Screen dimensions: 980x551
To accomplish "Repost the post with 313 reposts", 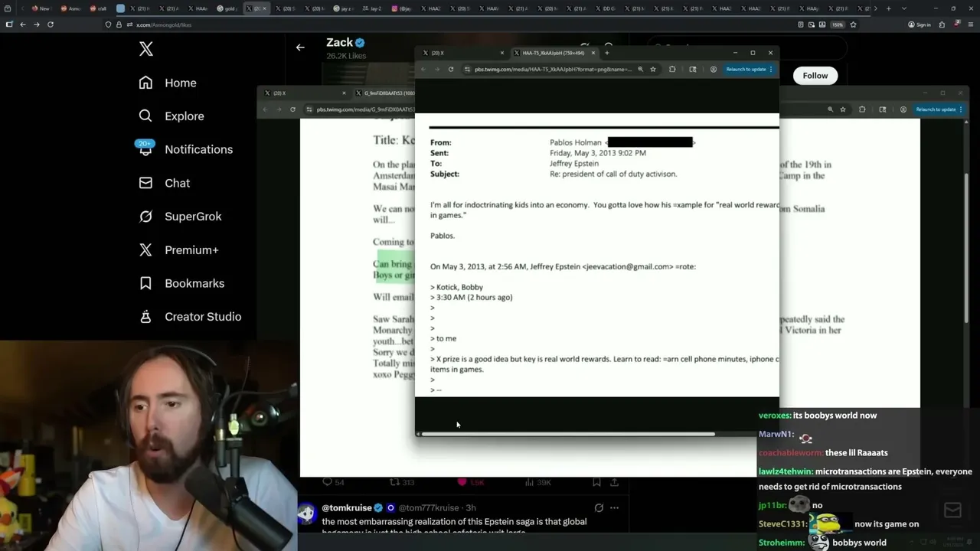I will pos(402,482).
